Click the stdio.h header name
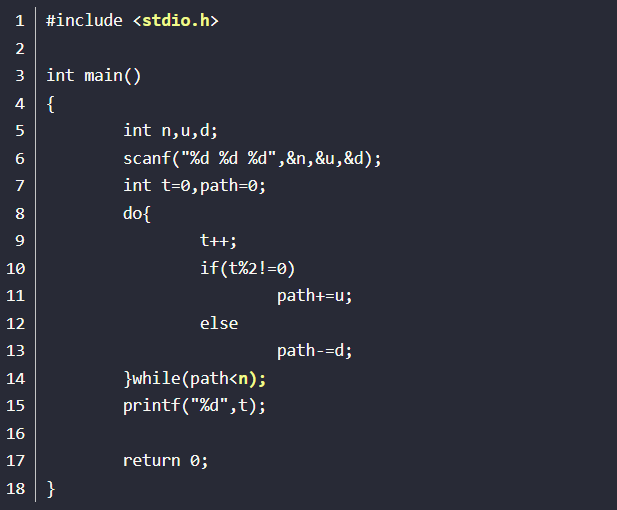 coord(176,20)
